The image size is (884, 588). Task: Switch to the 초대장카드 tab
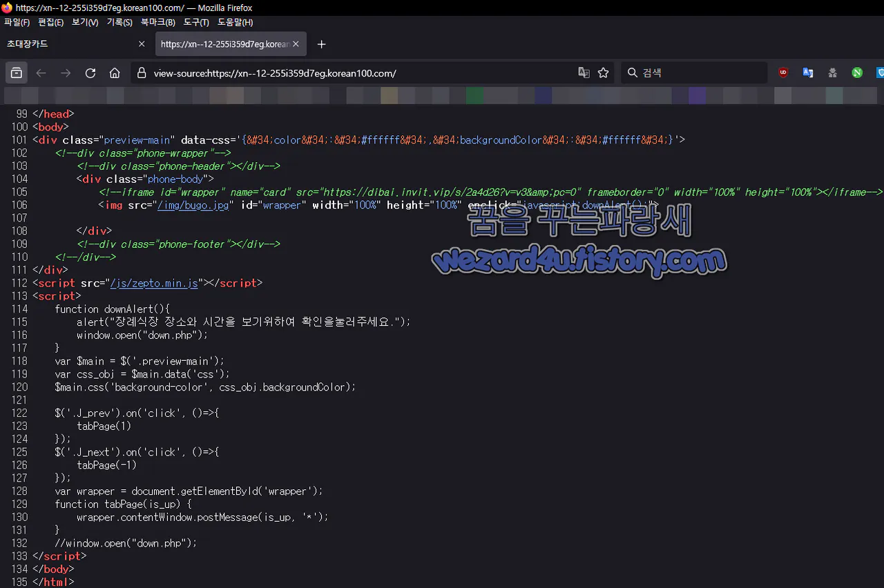(x=28, y=43)
